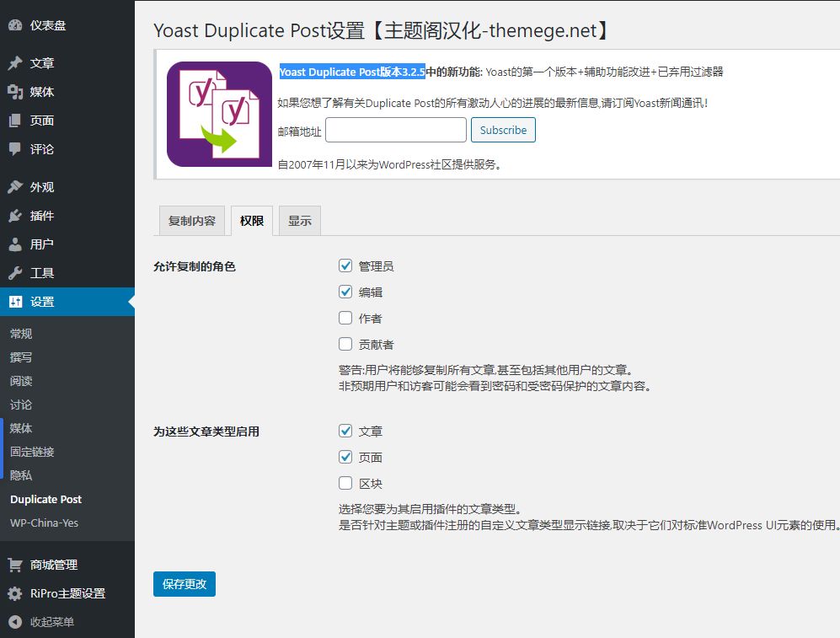Click the shopping cart icon beside 商城管理
Screen dimensions: 840x638
(15, 565)
